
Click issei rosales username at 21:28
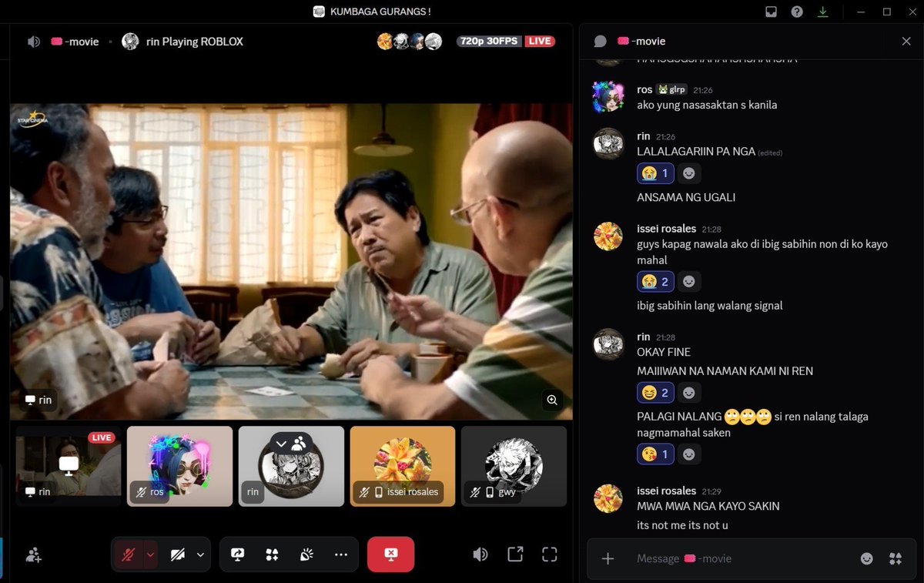pyautogui.click(x=667, y=229)
